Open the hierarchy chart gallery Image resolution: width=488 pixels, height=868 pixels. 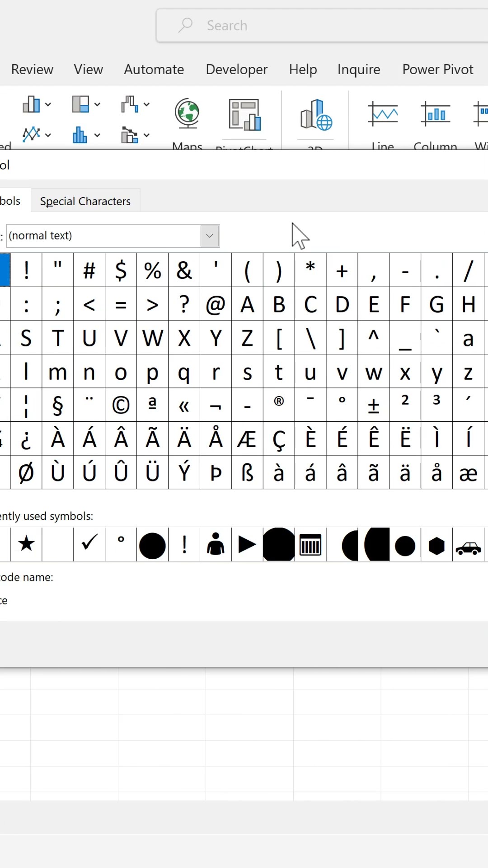[x=80, y=104]
